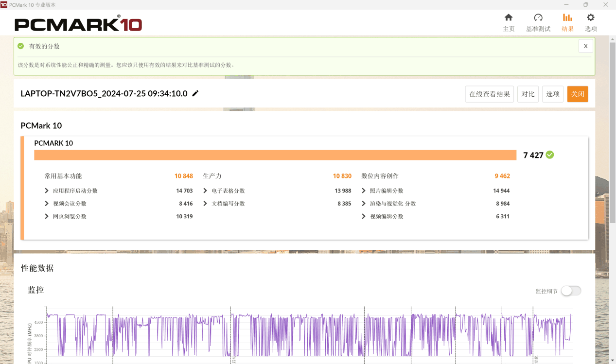The height and width of the screenshot is (364, 616).
Task: Click the orange Close (关闭) button
Action: 577,94
